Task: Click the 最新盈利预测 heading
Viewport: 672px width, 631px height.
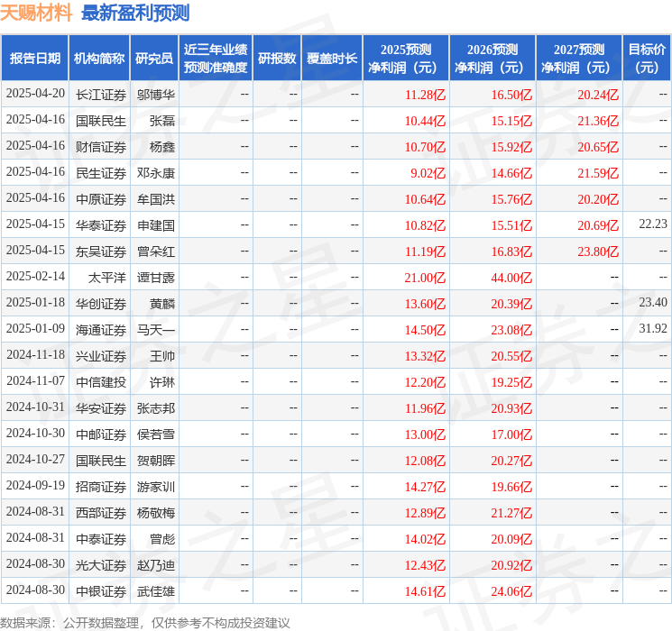Action: [x=135, y=13]
